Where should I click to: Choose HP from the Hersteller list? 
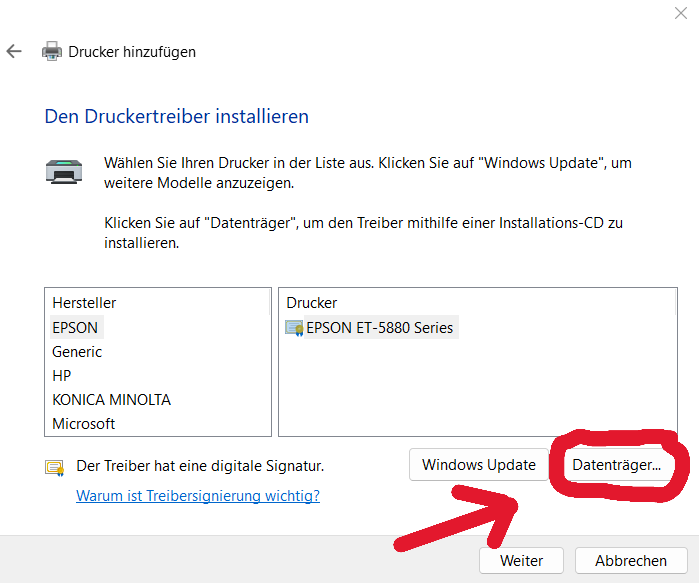(62, 376)
